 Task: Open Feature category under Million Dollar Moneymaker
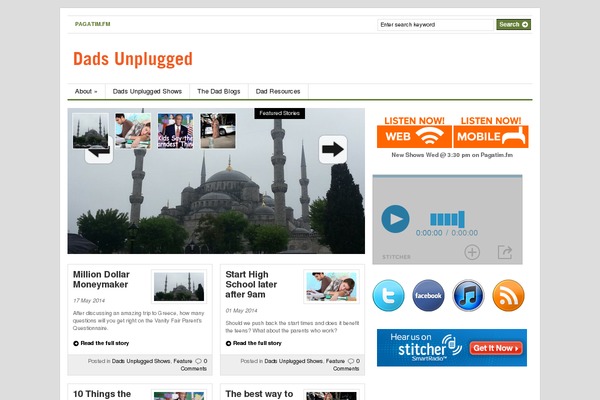[183, 361]
